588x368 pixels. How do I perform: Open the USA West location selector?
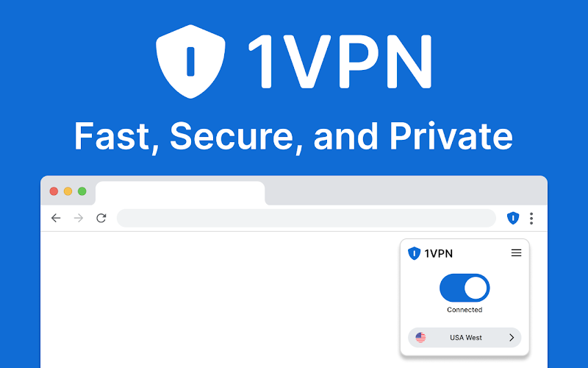coord(465,338)
